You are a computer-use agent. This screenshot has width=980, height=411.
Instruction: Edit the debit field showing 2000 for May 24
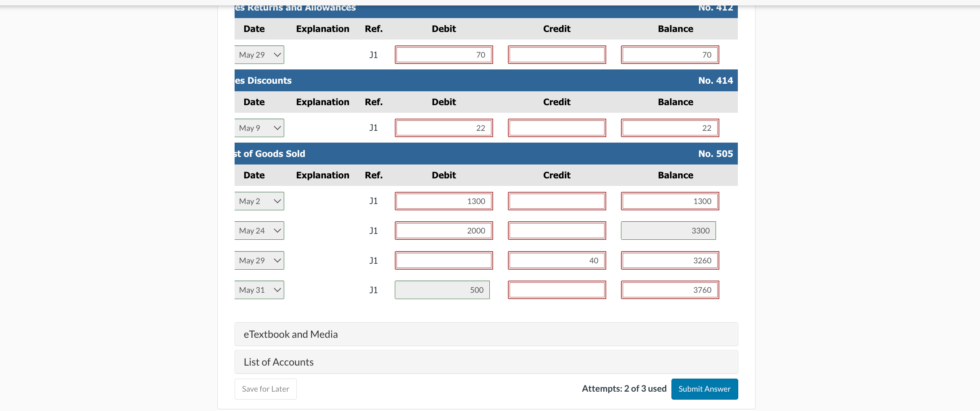pos(444,231)
